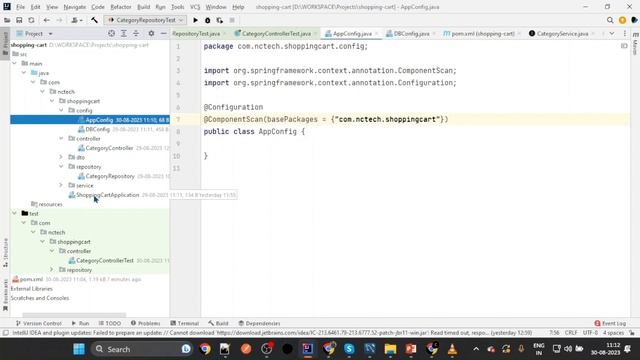Image resolution: width=640 pixels, height=360 pixels.
Task: Hide the Project panel with minus icon
Action: (x=163, y=33)
